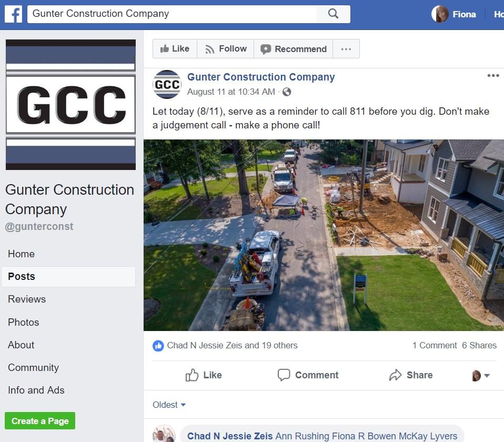Like the 811 reminder post
The height and width of the screenshot is (442, 504).
click(x=204, y=375)
